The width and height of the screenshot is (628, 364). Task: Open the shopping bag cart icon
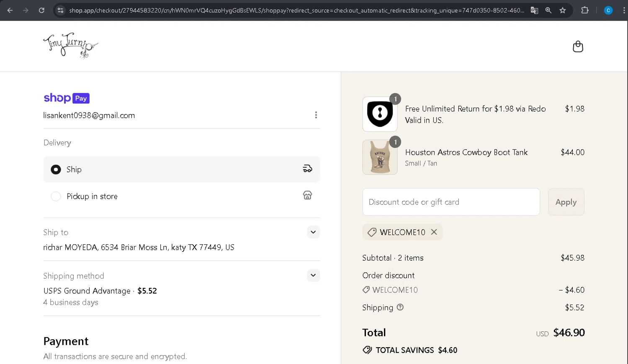tap(578, 46)
